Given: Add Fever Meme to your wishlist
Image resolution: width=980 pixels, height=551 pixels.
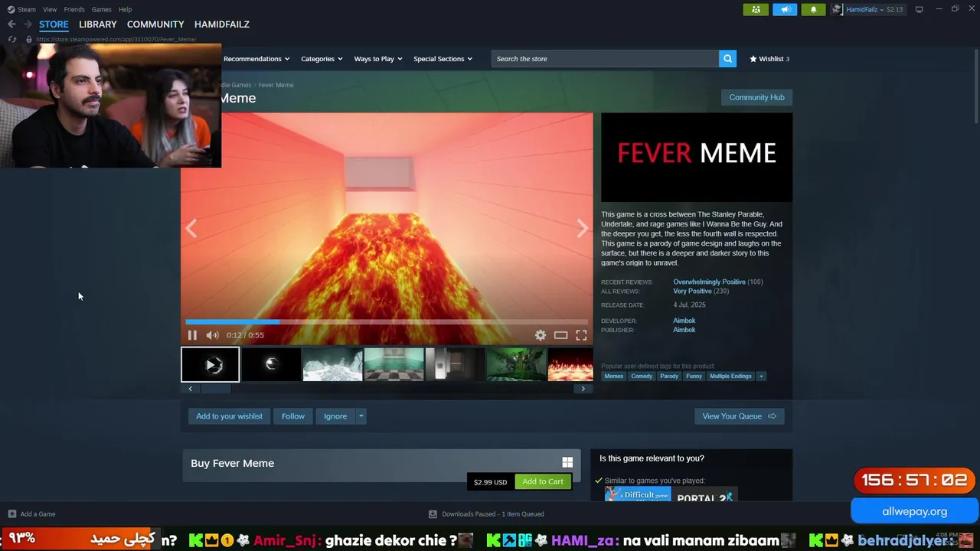Looking at the screenshot, I should [x=229, y=416].
